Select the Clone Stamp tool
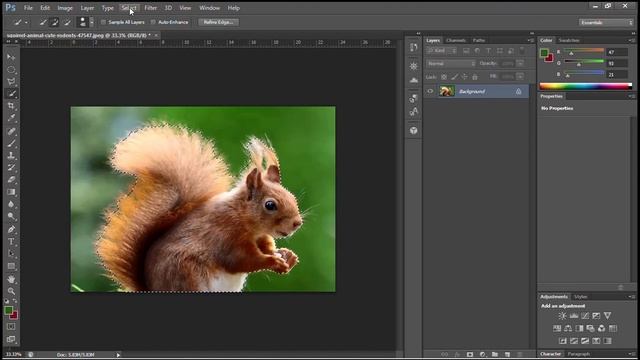 coord(11,156)
